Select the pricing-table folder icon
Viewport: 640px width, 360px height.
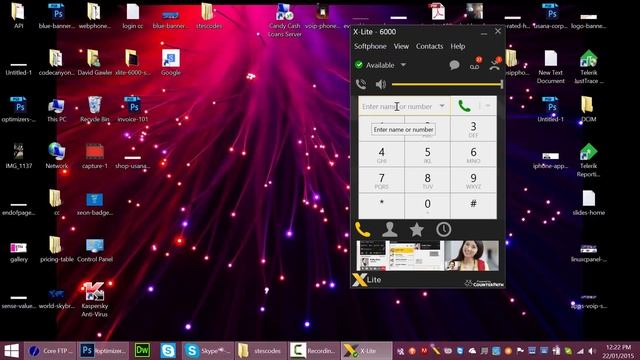pos(56,250)
